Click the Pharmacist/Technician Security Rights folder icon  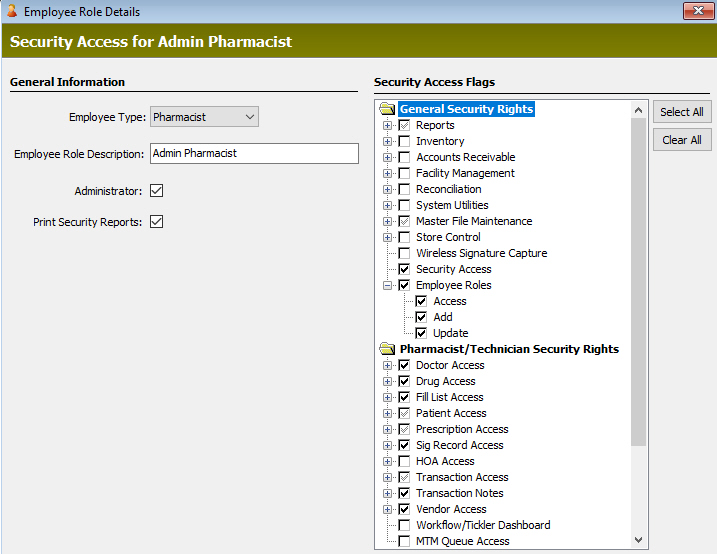(387, 349)
